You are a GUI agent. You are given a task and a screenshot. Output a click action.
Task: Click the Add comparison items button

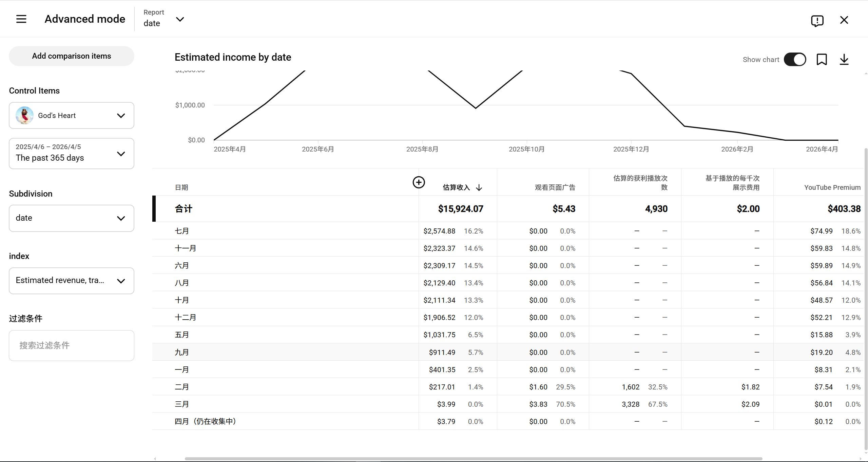pyautogui.click(x=72, y=56)
